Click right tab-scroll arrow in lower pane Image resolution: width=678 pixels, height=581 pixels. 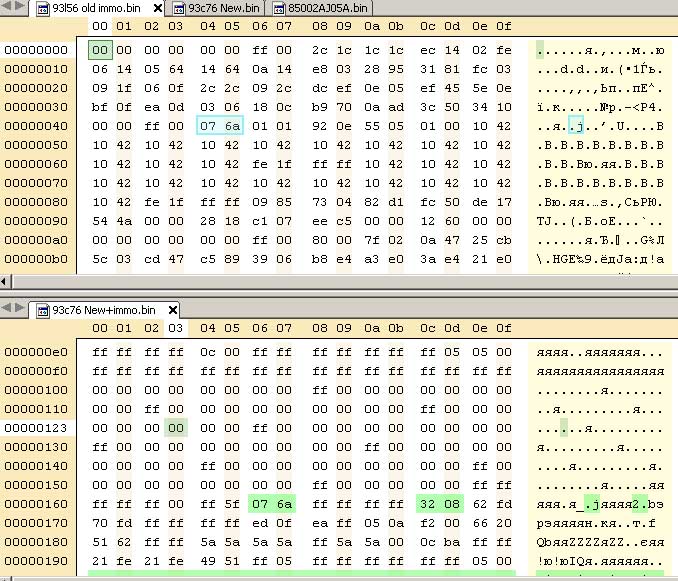click(x=19, y=311)
